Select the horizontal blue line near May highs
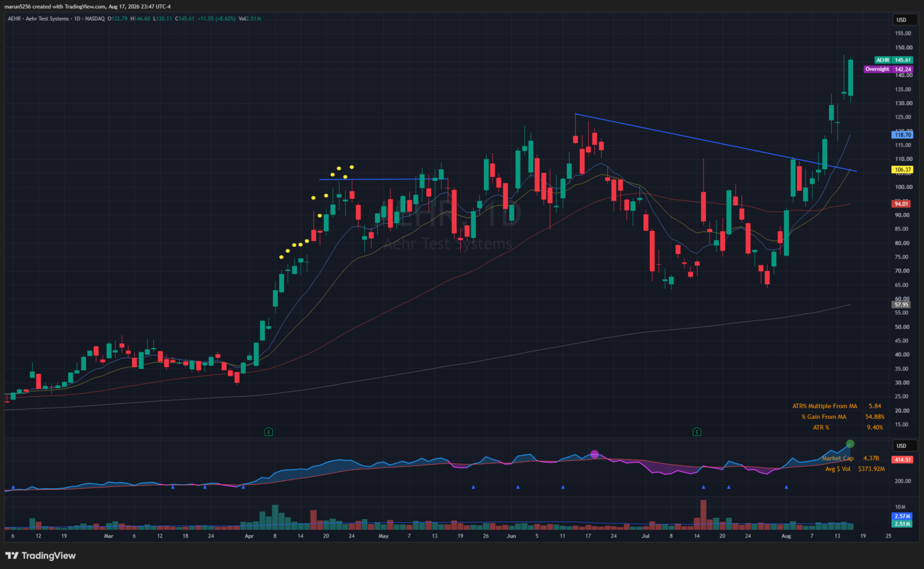 coord(383,179)
